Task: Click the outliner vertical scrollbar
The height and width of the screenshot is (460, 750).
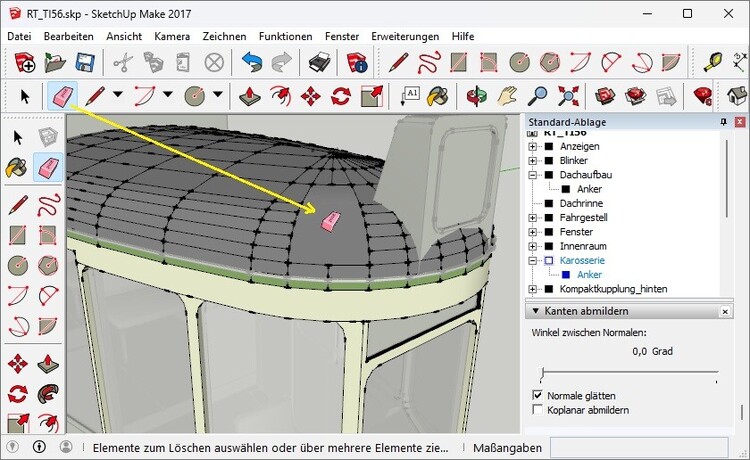Action: tap(726, 178)
